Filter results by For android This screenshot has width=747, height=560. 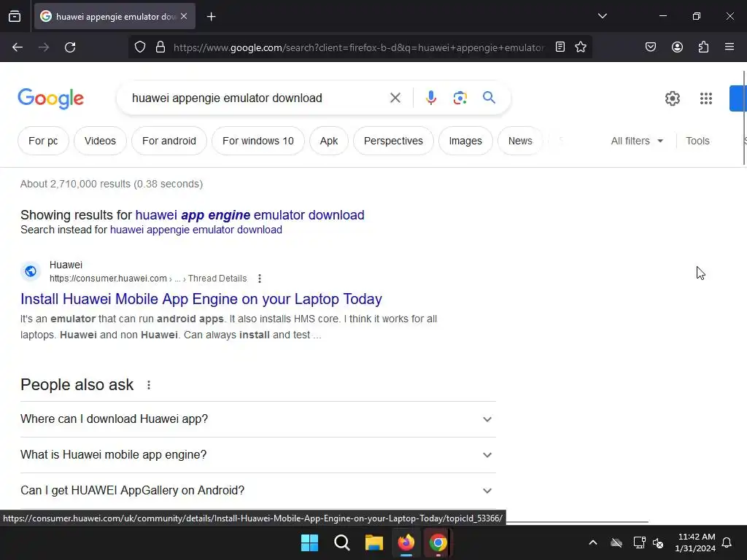click(x=169, y=141)
